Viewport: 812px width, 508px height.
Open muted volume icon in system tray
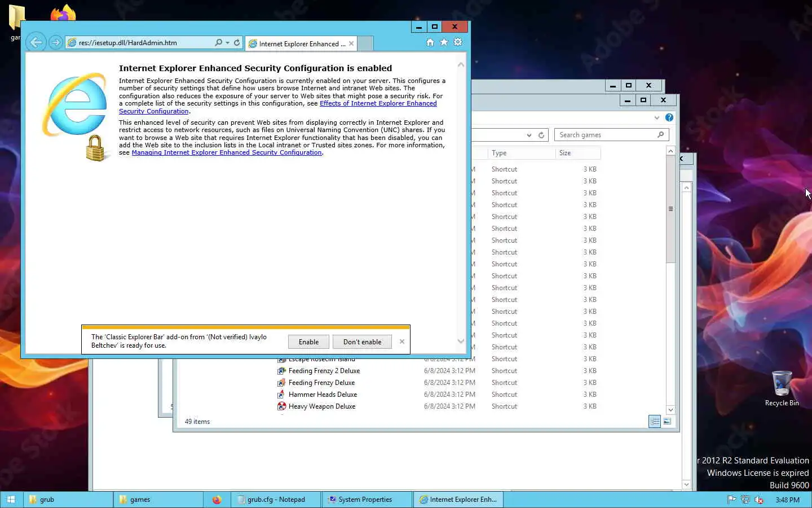[x=759, y=500]
